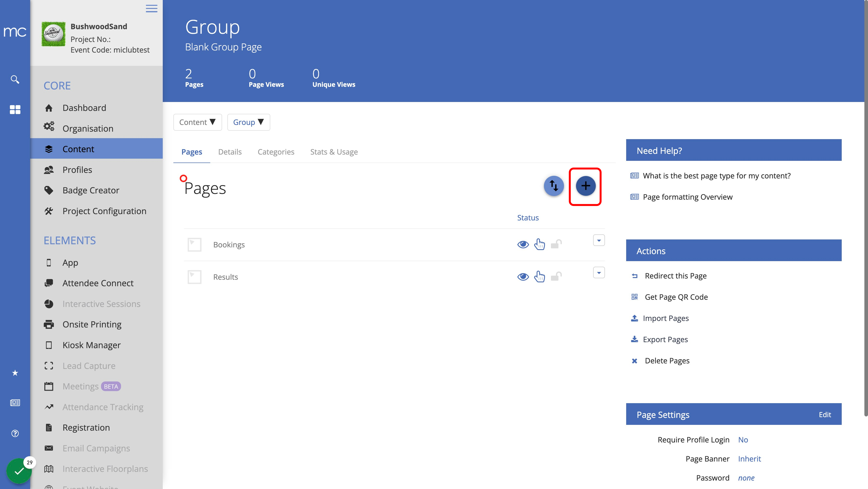868x489 pixels.
Task: Click the star favorites icon
Action: click(x=15, y=373)
